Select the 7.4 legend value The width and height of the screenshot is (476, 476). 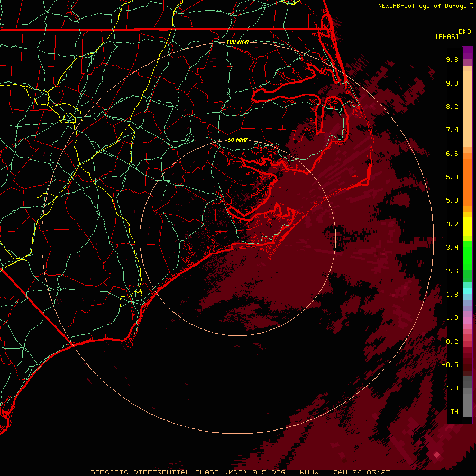452,130
